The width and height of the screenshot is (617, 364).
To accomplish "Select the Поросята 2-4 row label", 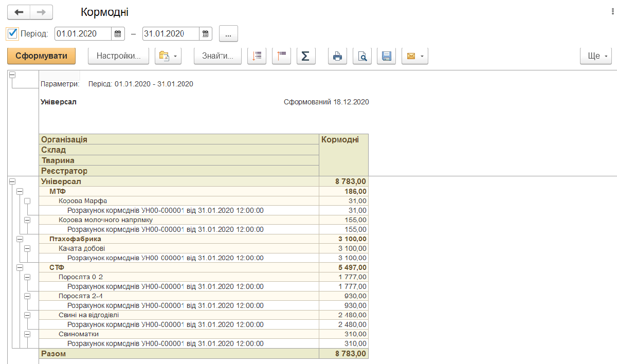I will click(81, 296).
